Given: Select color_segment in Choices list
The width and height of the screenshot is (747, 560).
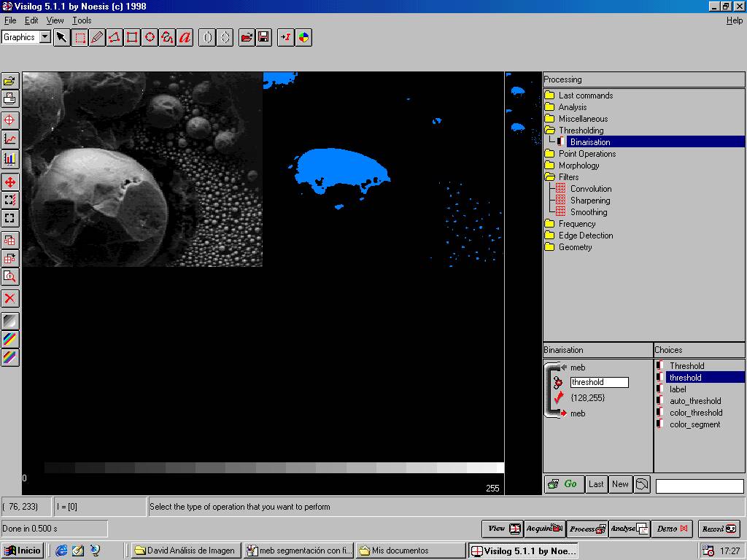Looking at the screenshot, I should pos(694,424).
